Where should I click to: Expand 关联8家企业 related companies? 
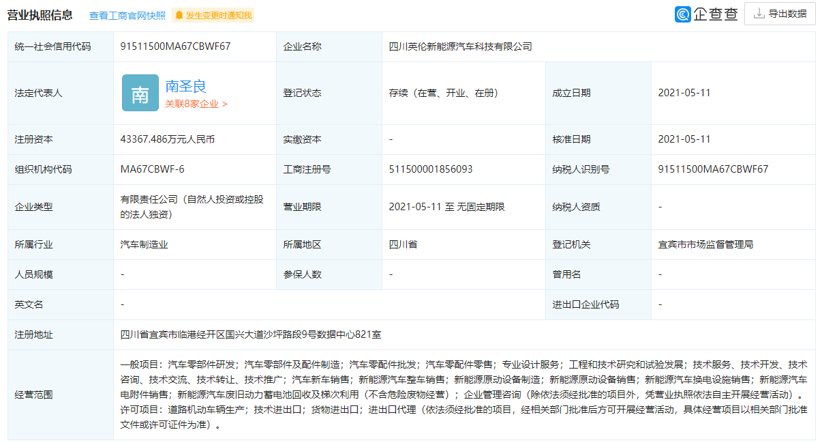pyautogui.click(x=196, y=104)
